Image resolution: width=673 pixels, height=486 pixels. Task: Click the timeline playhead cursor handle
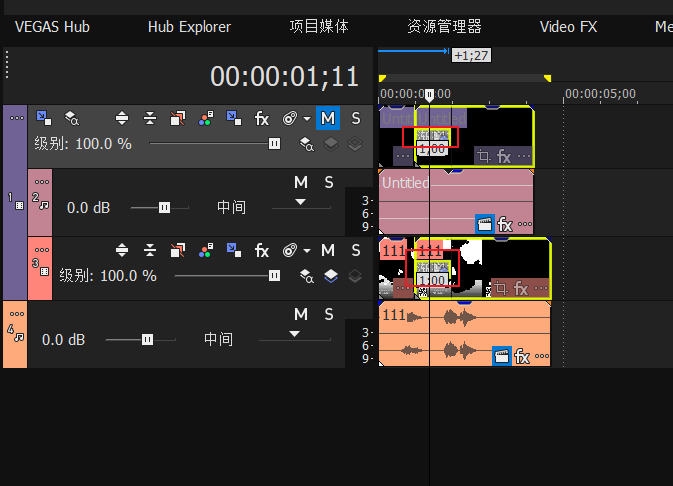click(429, 95)
